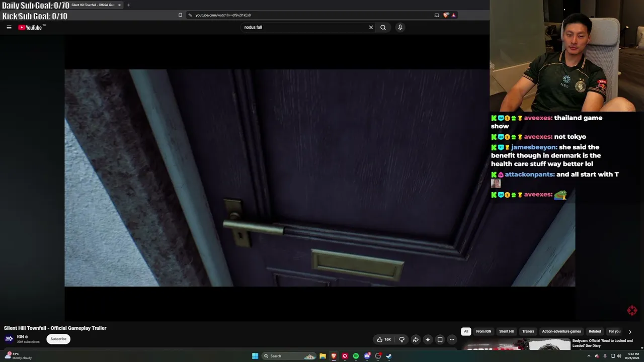Open the Windows Start menu
This screenshot has width=644, height=362.
(255, 356)
